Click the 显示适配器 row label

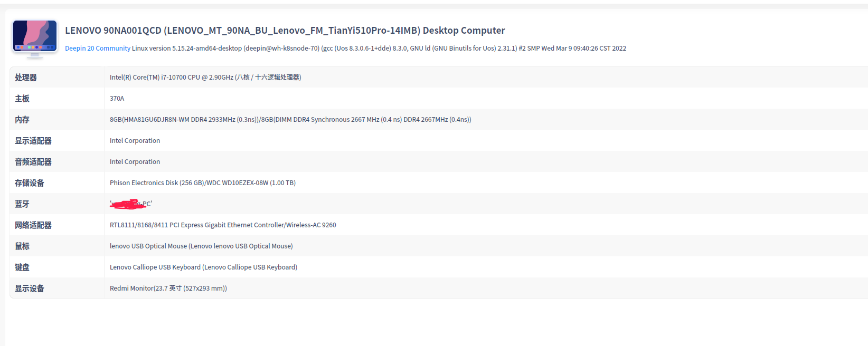point(33,141)
